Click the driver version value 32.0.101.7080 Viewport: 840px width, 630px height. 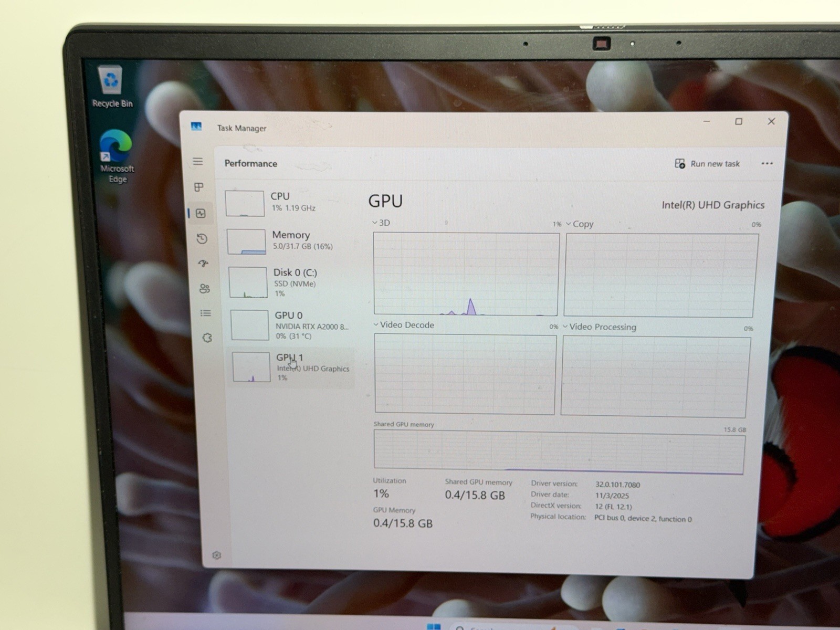pos(617,485)
